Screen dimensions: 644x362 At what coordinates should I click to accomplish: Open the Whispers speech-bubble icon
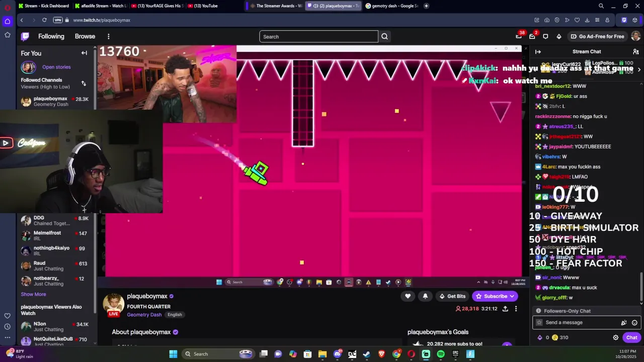pyautogui.click(x=545, y=36)
